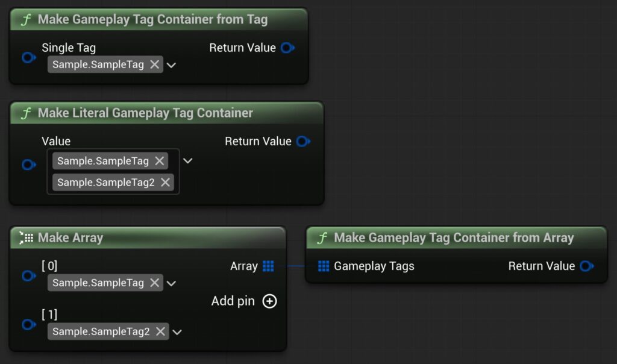This screenshot has height=364, width=617.
Task: Click the [1] input pin on Make Array
Action: 28,324
